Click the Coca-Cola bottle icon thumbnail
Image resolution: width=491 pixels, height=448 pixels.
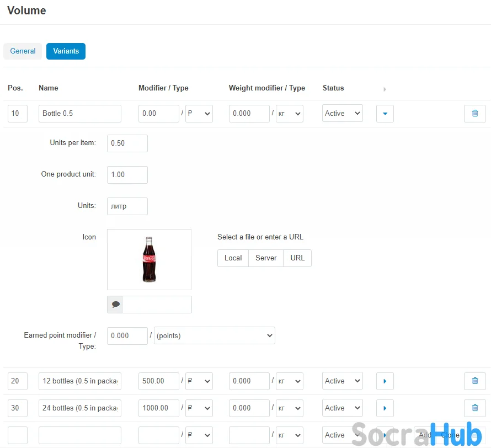(x=149, y=259)
